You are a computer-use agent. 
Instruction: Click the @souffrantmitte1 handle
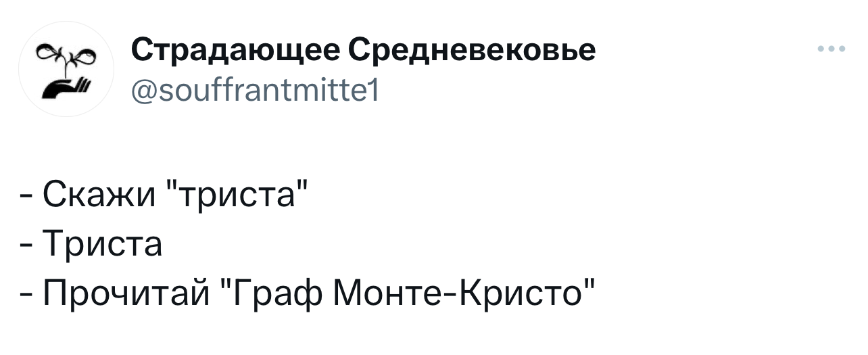point(258,87)
